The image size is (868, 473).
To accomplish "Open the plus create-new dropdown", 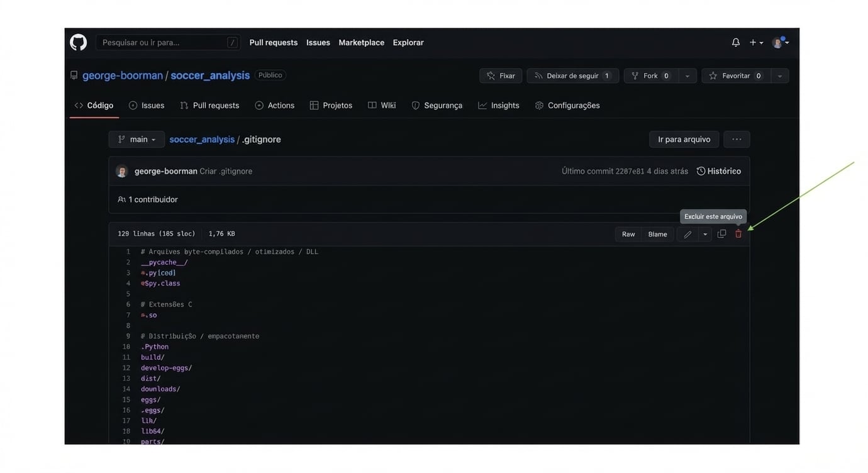I will (756, 43).
